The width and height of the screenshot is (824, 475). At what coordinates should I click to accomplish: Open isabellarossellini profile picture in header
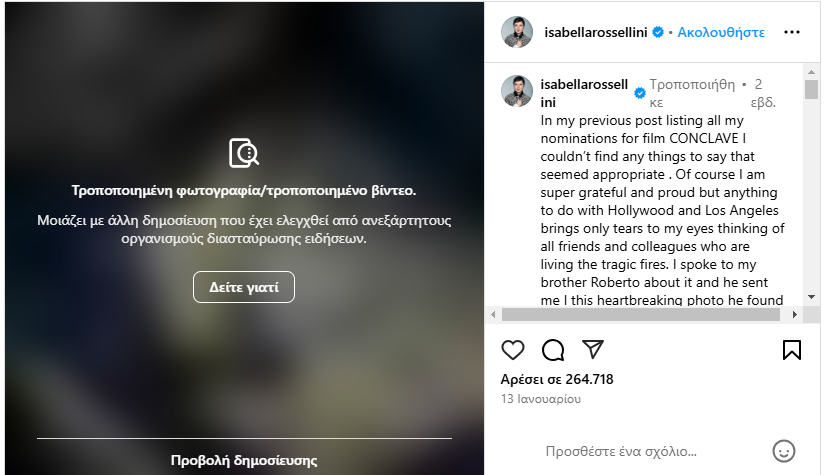tap(517, 32)
